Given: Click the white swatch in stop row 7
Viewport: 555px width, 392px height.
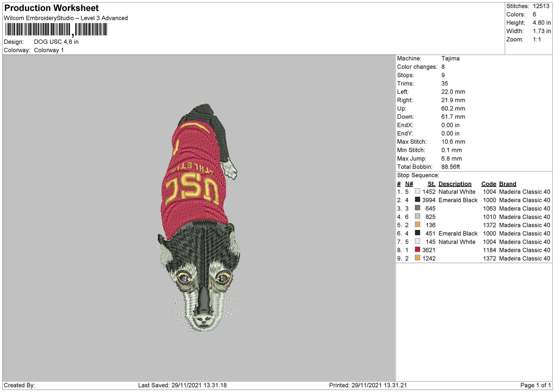Looking at the screenshot, I should coord(417,241).
